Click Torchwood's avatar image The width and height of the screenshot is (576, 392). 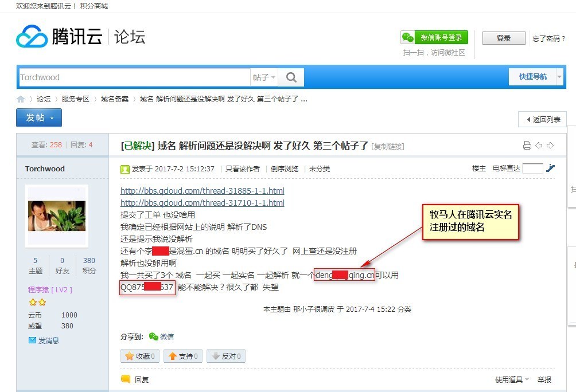tap(57, 216)
